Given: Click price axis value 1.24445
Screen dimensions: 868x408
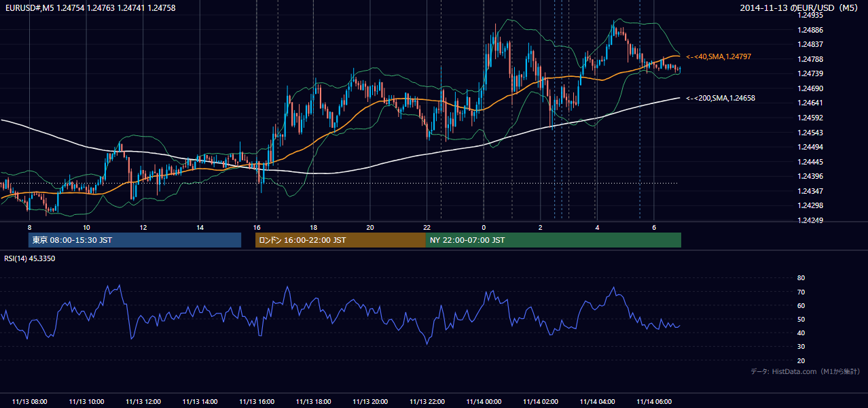Looking at the screenshot, I should click(810, 162).
